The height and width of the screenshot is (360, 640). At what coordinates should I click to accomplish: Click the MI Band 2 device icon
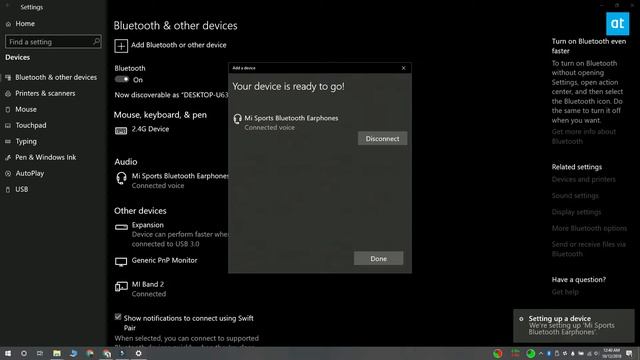click(121, 287)
